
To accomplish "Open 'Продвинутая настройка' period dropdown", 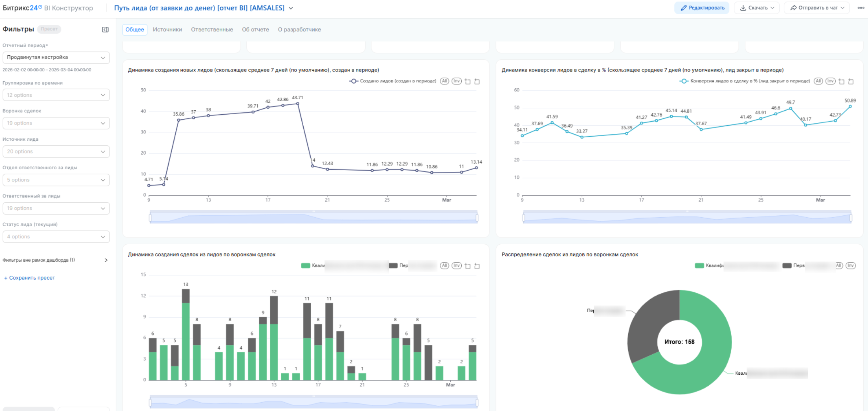I will point(56,58).
